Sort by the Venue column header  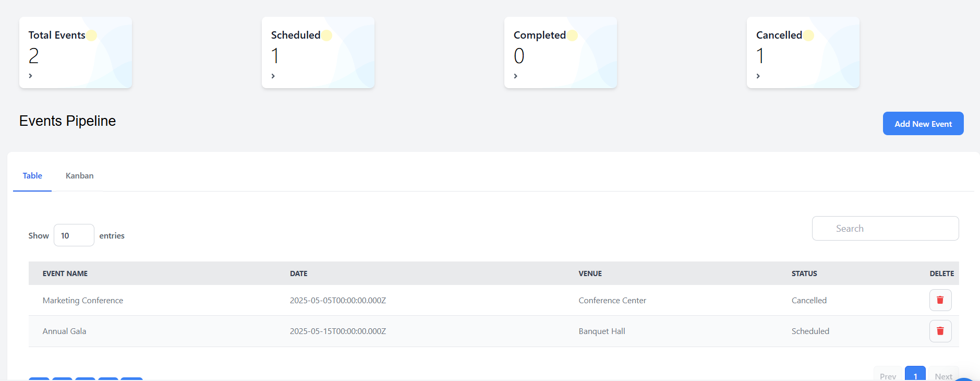590,273
